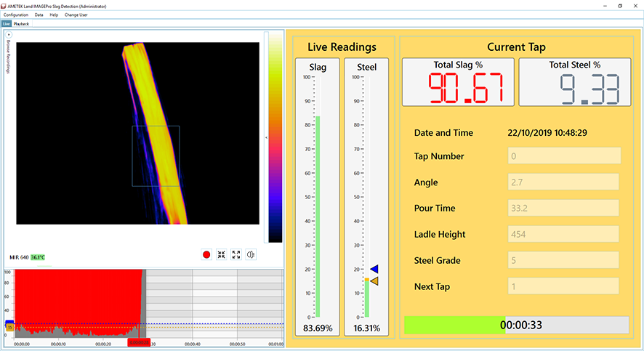Click the alarm sound icon
The width and height of the screenshot is (644, 351).
click(x=251, y=254)
